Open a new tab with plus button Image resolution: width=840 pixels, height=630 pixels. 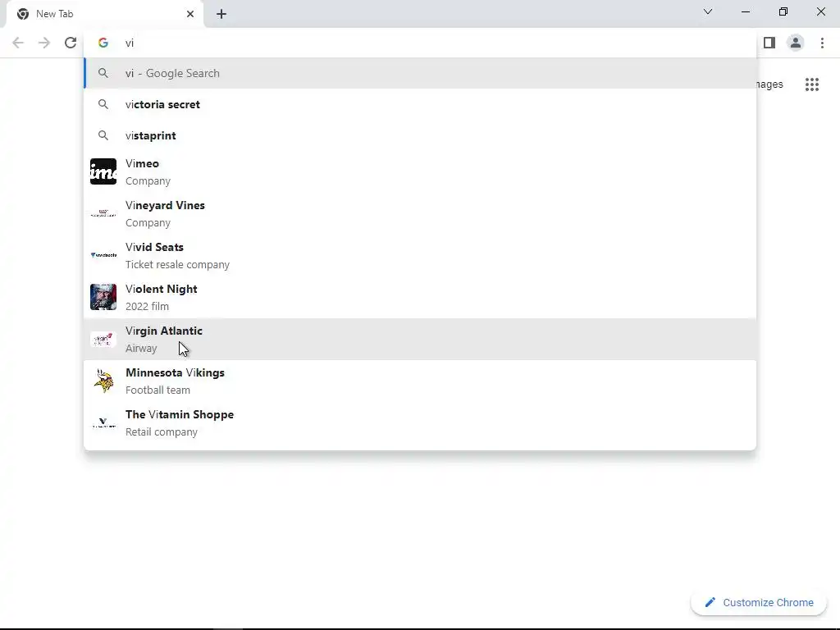tap(221, 14)
